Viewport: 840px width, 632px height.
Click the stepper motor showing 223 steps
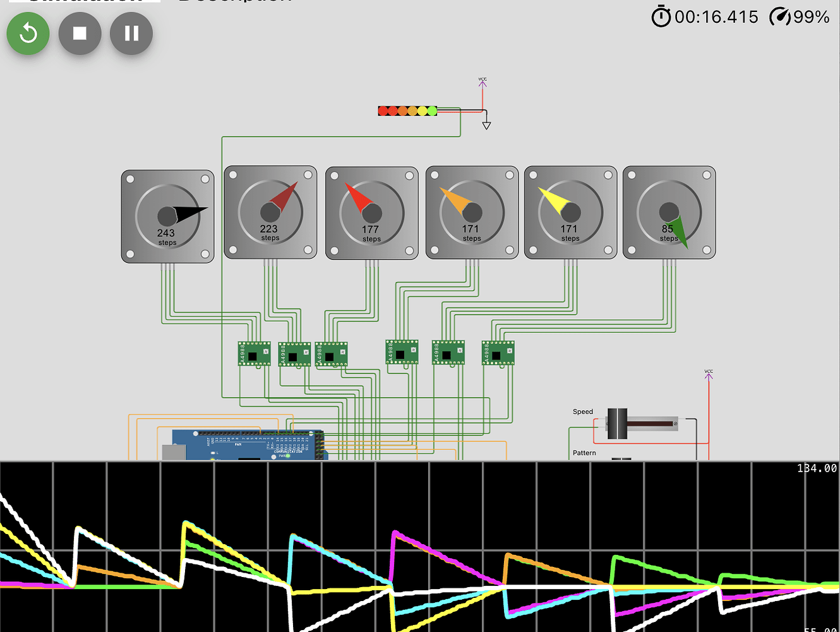[270, 212]
